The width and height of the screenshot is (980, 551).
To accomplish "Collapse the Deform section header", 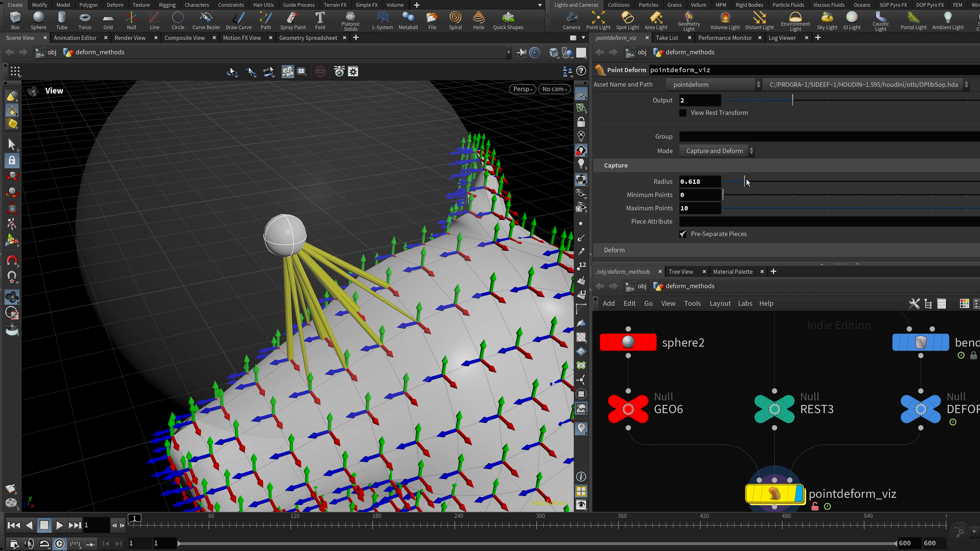I will coord(614,250).
